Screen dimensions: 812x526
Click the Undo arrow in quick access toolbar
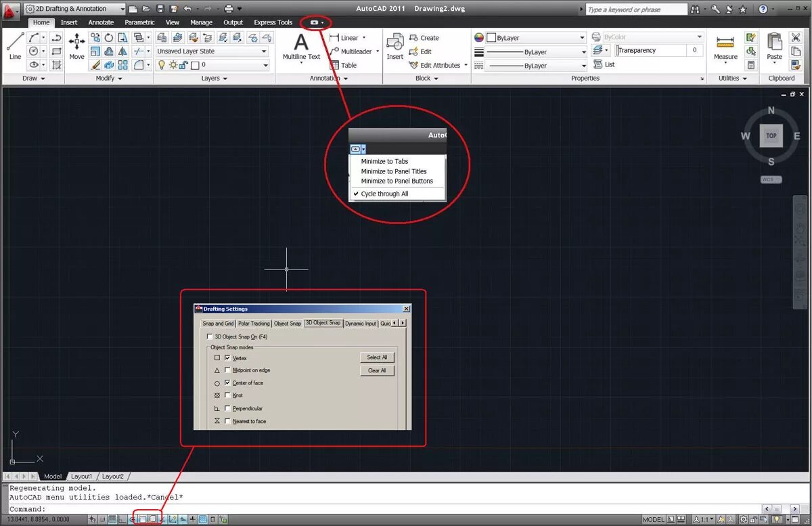[187, 9]
